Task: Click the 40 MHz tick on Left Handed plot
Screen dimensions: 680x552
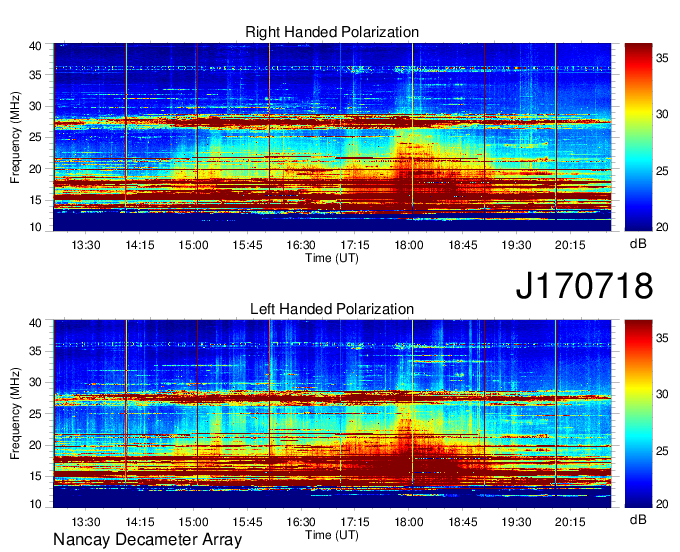Action: coord(36,323)
